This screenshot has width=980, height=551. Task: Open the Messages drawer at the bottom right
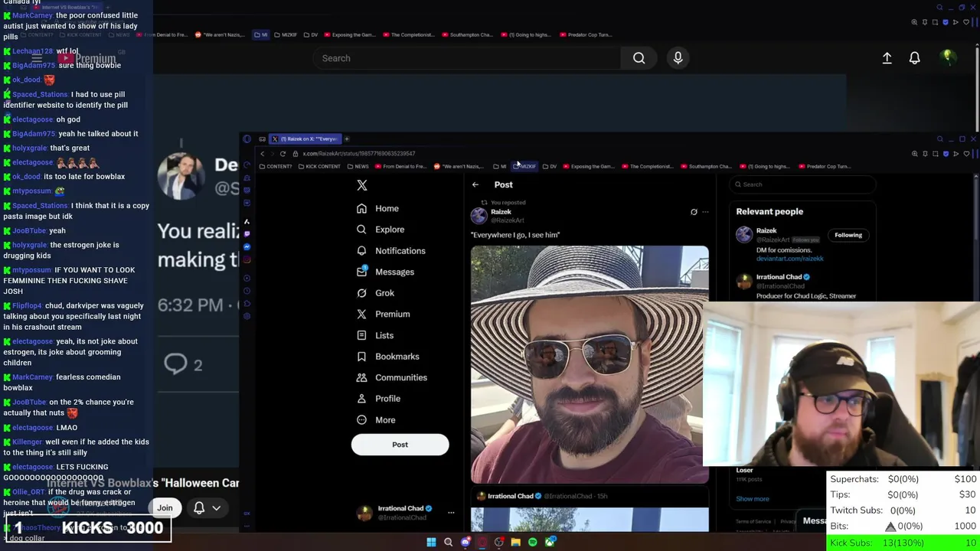(x=814, y=521)
